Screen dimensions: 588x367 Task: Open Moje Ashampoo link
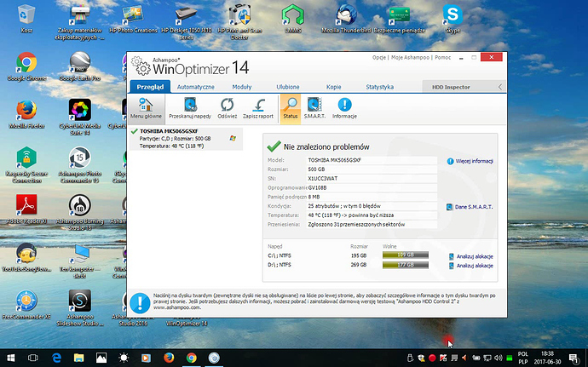(x=410, y=57)
